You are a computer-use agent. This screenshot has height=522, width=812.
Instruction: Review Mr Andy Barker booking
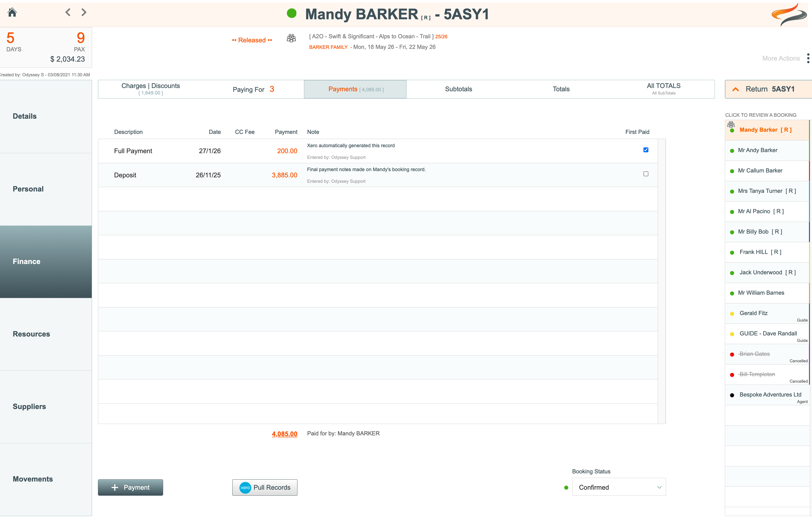pos(767,150)
